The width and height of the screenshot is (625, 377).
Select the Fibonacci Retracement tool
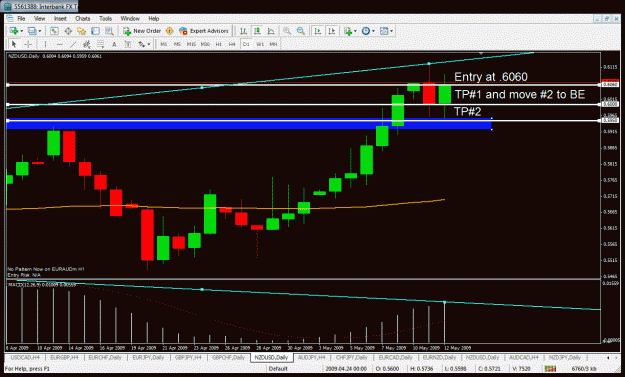pyautogui.click(x=100, y=44)
